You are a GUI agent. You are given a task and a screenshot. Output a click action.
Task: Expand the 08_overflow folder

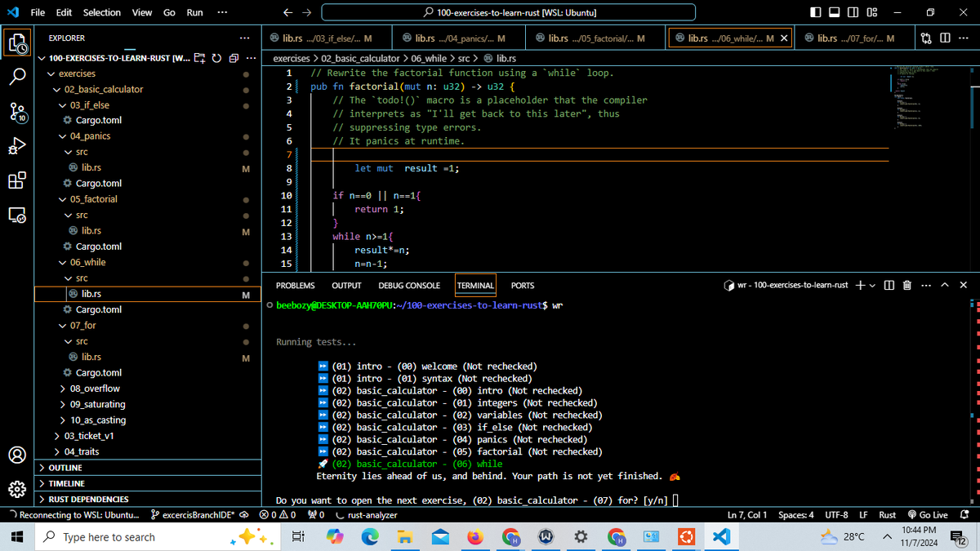coord(95,389)
